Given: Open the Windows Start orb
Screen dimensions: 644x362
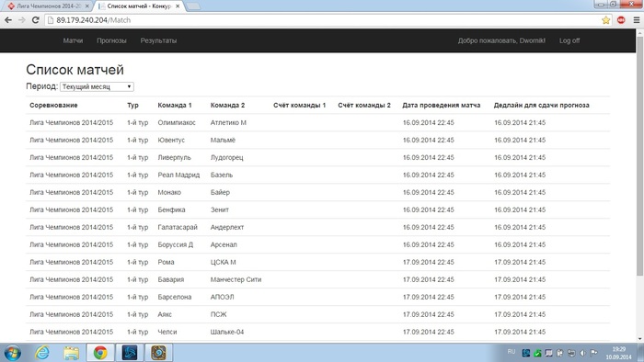Looking at the screenshot, I should pos(13,353).
